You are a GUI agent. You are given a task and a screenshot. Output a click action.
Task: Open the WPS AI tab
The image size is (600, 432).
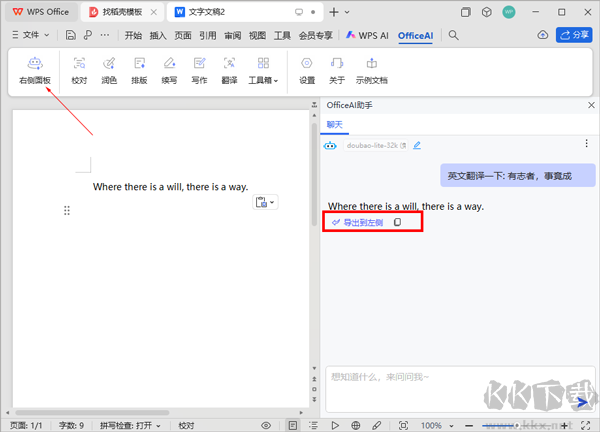pos(367,36)
